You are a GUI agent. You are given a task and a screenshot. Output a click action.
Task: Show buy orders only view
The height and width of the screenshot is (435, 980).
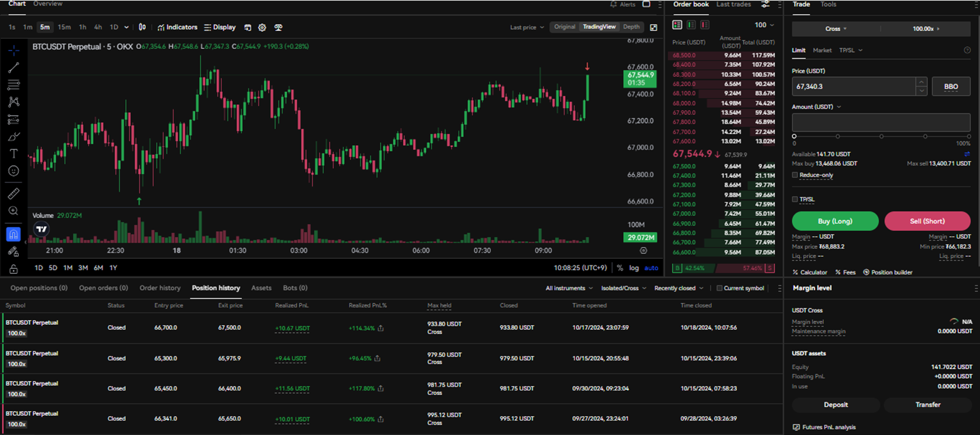tap(691, 25)
